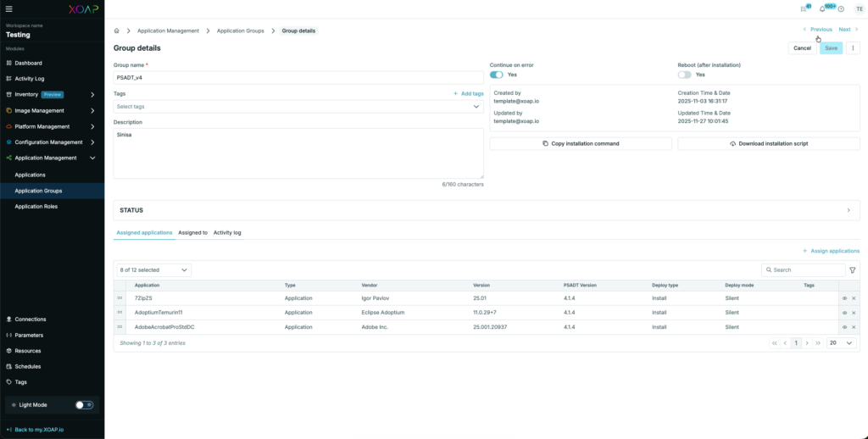Image resolution: width=868 pixels, height=439 pixels.
Task: Click the Assign applications link
Action: (831, 251)
